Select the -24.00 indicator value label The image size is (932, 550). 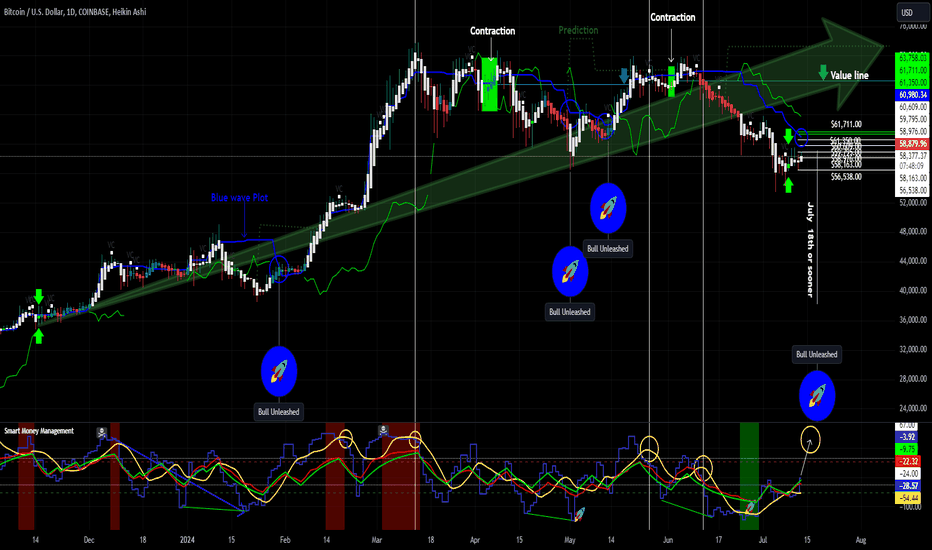908,474
